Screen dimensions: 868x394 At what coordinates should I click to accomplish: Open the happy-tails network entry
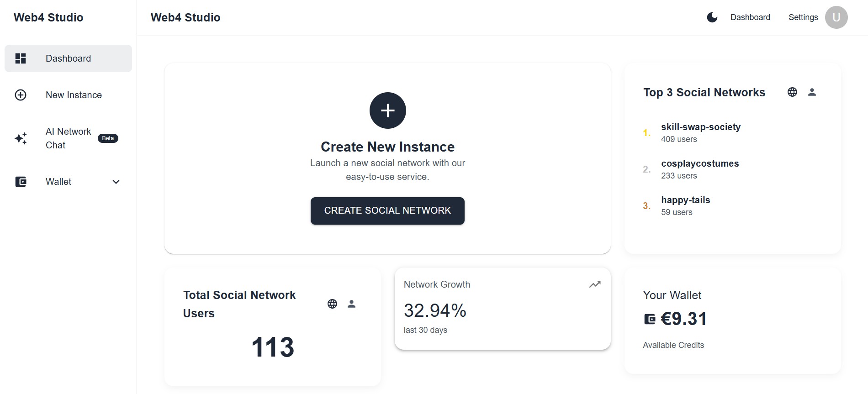coord(685,200)
